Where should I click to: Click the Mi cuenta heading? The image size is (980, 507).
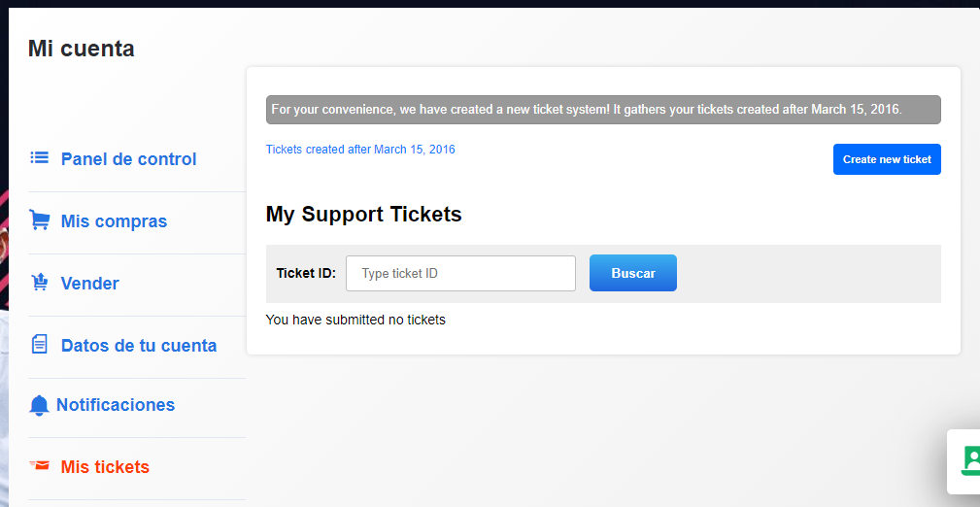[x=82, y=49]
